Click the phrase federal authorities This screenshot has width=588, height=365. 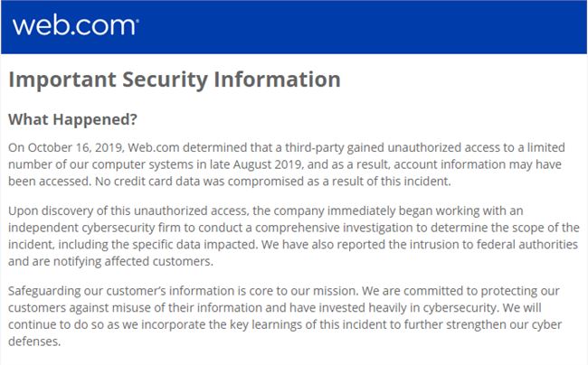[526, 245]
